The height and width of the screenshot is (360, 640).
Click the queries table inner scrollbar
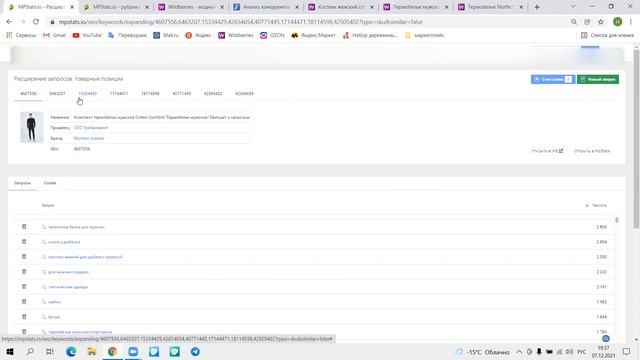point(616,220)
